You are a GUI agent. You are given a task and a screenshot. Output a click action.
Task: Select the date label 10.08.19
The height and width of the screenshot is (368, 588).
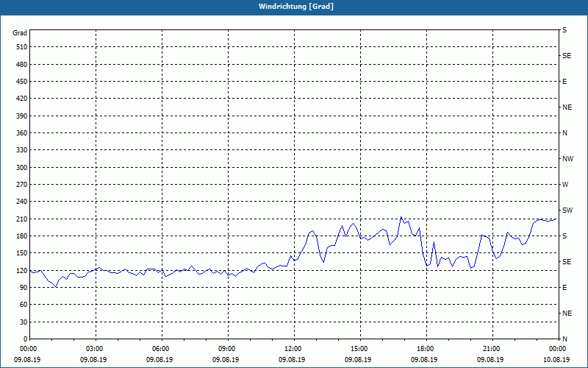tap(556, 360)
